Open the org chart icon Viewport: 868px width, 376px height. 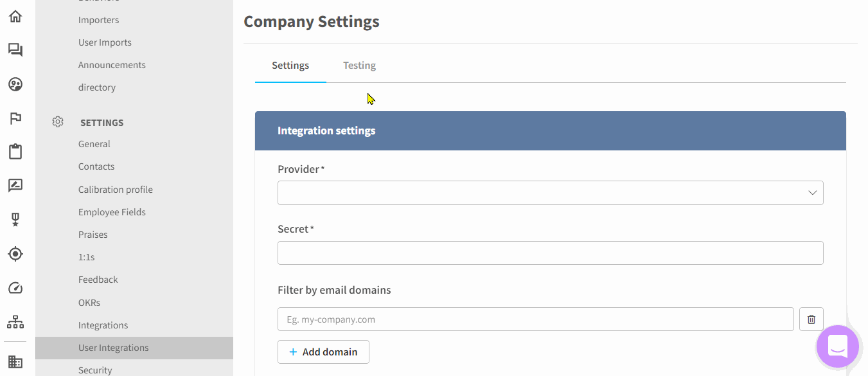point(15,321)
